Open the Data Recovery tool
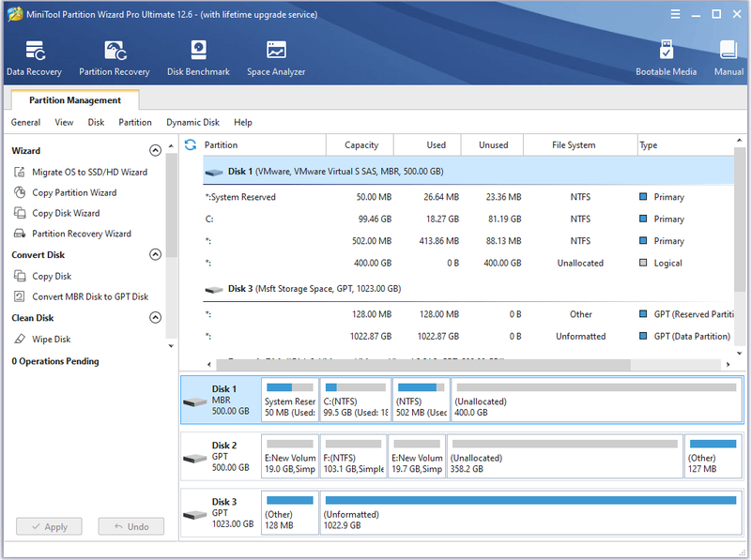751x560 pixels. pyautogui.click(x=35, y=58)
